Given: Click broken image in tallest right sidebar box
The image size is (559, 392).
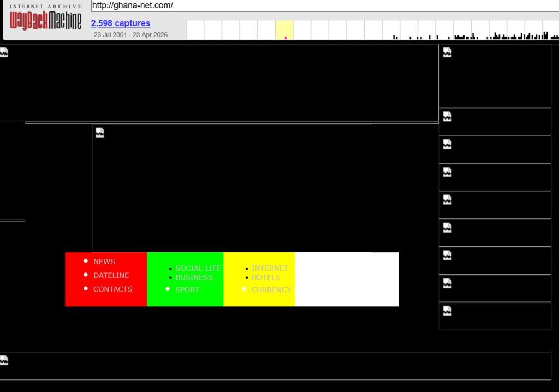Looking at the screenshot, I should (447, 52).
